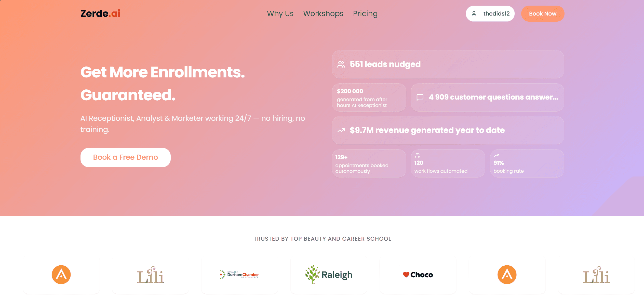644x300 pixels.
Task: Click the Zerde.ai logo
Action: pos(100,13)
